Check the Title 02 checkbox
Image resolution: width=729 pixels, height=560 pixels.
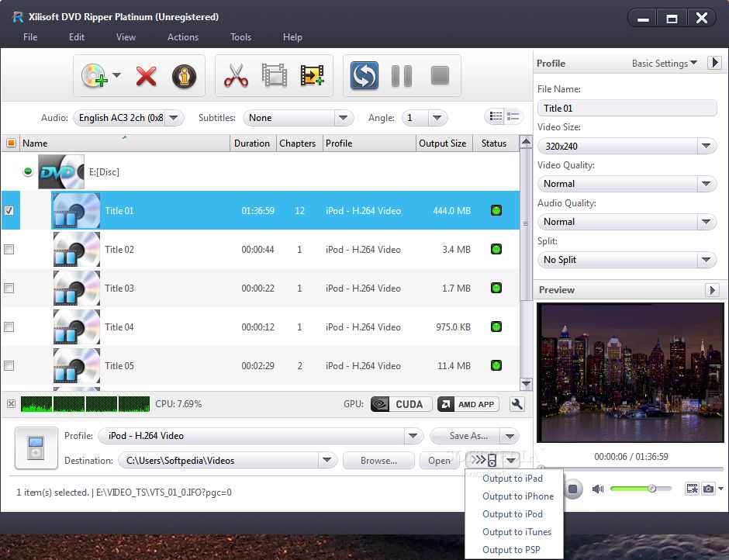pos(9,249)
